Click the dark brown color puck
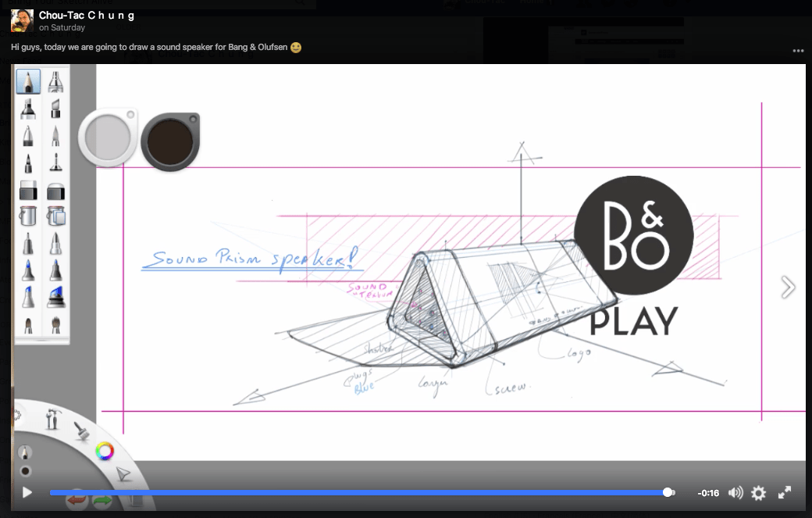The width and height of the screenshot is (812, 518). pyautogui.click(x=170, y=141)
